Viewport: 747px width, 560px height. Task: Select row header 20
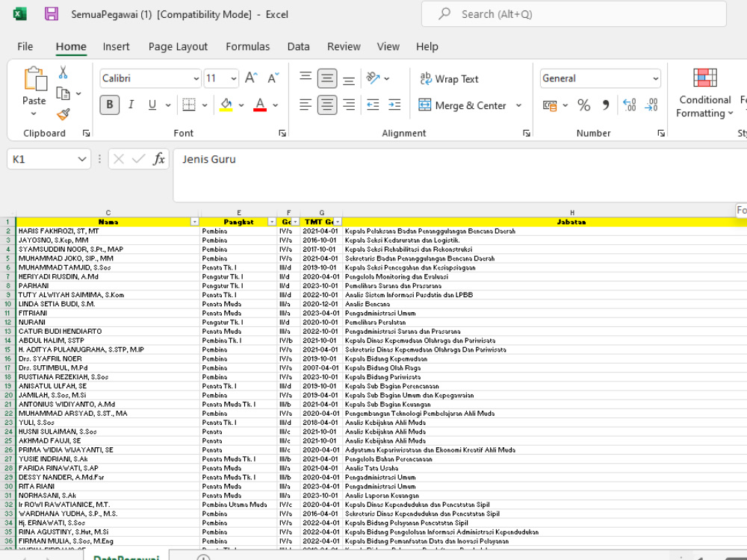click(8, 395)
